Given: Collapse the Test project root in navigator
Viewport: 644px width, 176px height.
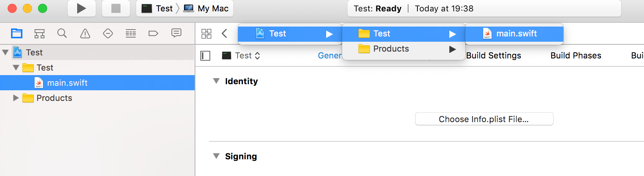Looking at the screenshot, I should [x=5, y=52].
